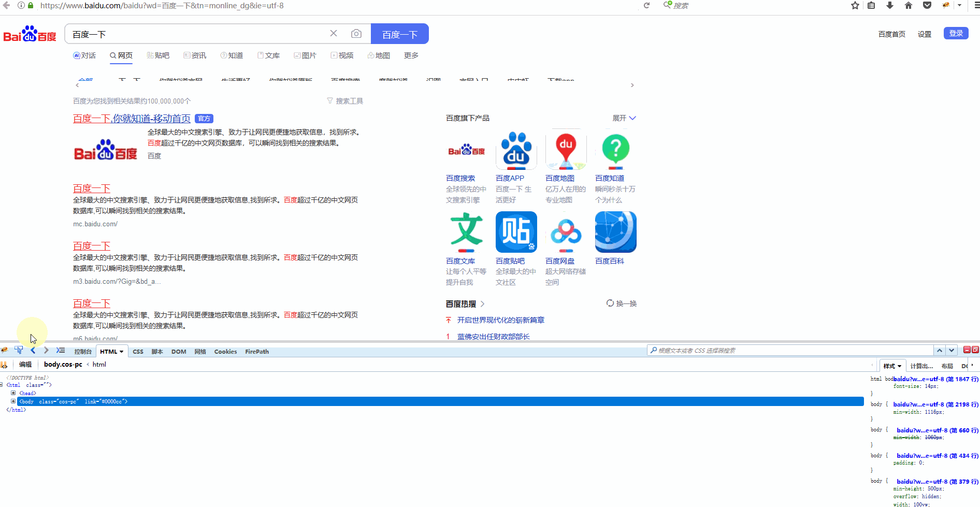Click the 百度搜索 product icon
Screen dimensions: 980x507
point(467,150)
